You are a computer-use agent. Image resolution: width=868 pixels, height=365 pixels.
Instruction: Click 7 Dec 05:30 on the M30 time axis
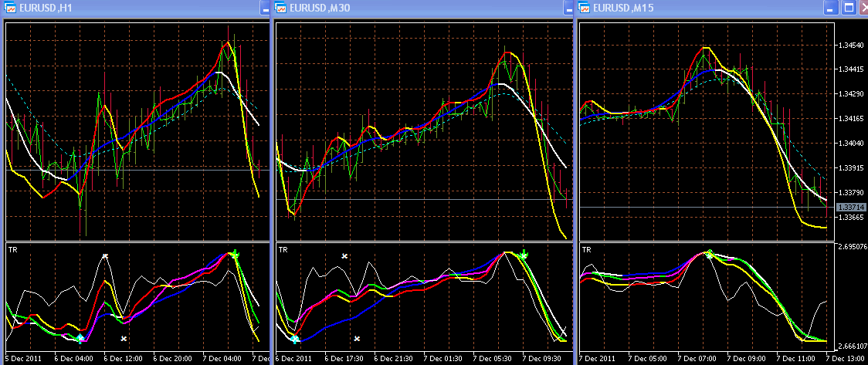pos(493,358)
